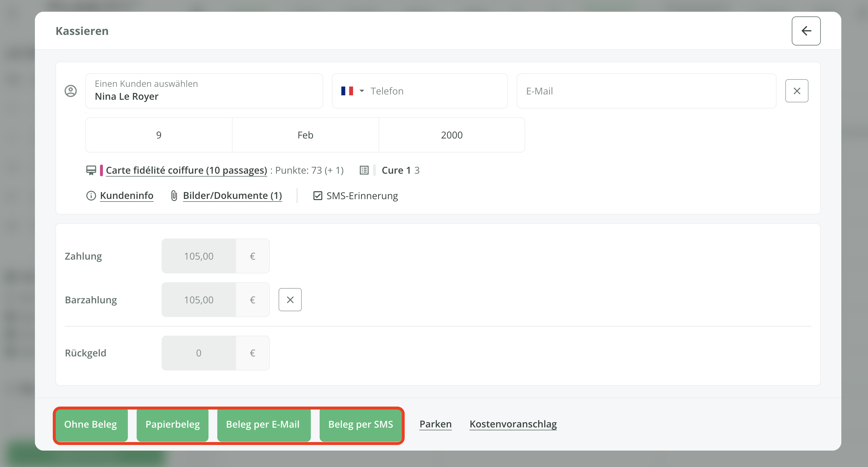Click the paperclip attachment icon

point(174,196)
